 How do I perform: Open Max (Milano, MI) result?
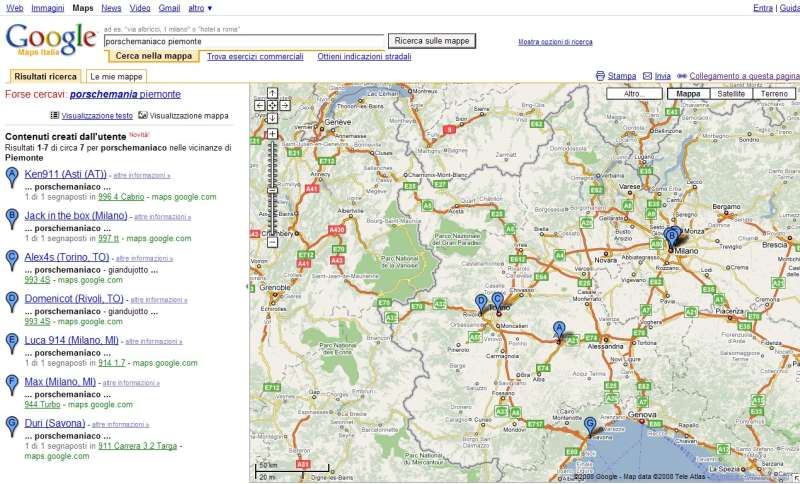[x=60, y=382]
